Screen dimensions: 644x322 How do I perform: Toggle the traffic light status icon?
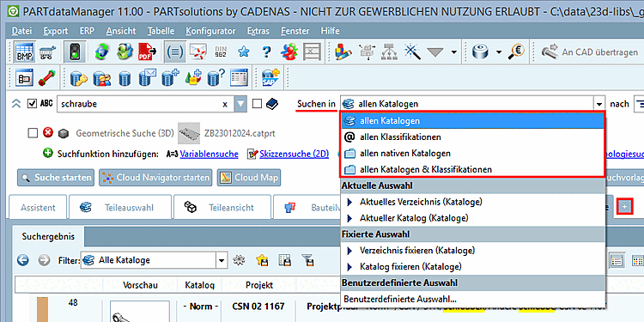point(75,52)
